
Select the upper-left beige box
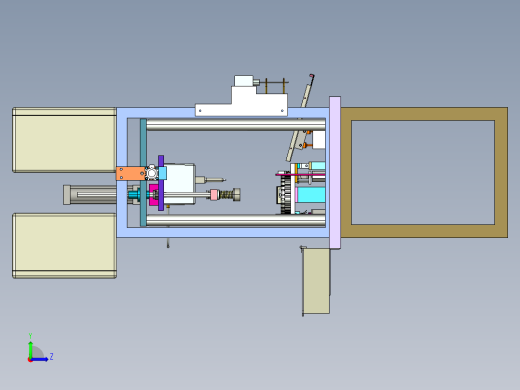point(64,140)
